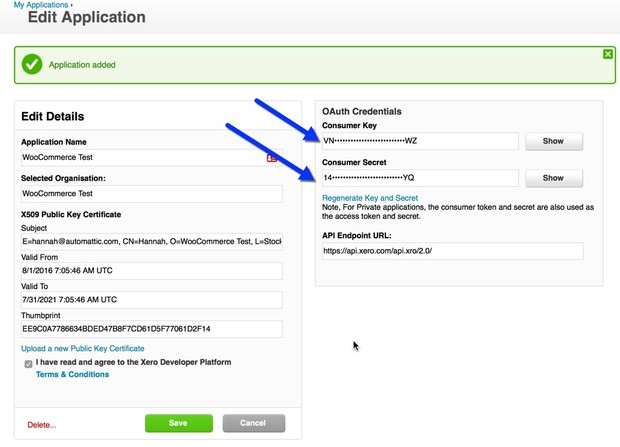Image resolution: width=620 pixels, height=447 pixels.
Task: Click the OAuth Credentials heading
Action: [x=362, y=112]
